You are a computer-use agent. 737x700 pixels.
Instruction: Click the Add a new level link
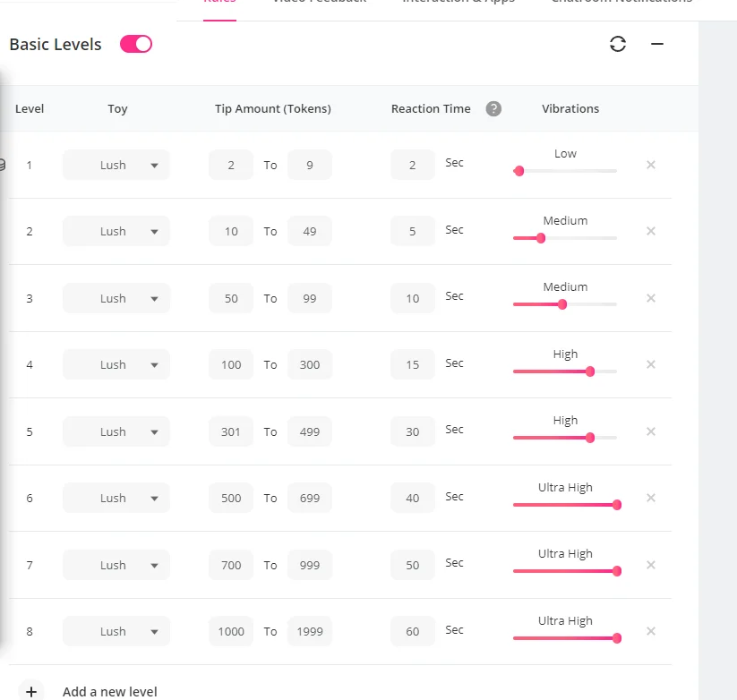(110, 692)
